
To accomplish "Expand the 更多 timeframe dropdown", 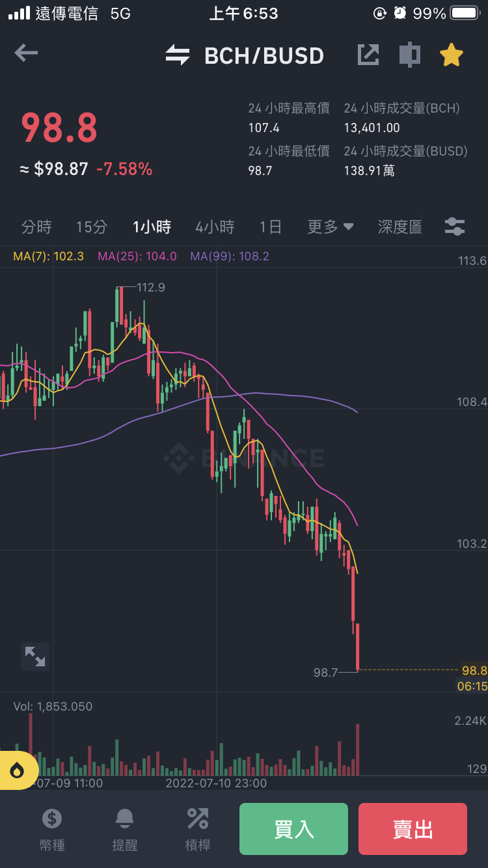I will 331,227.
